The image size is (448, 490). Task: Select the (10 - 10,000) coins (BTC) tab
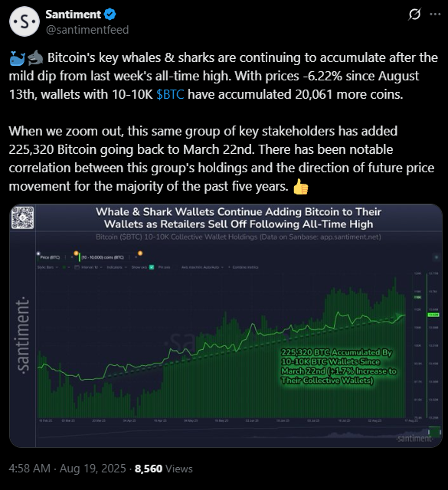pyautogui.click(x=103, y=257)
